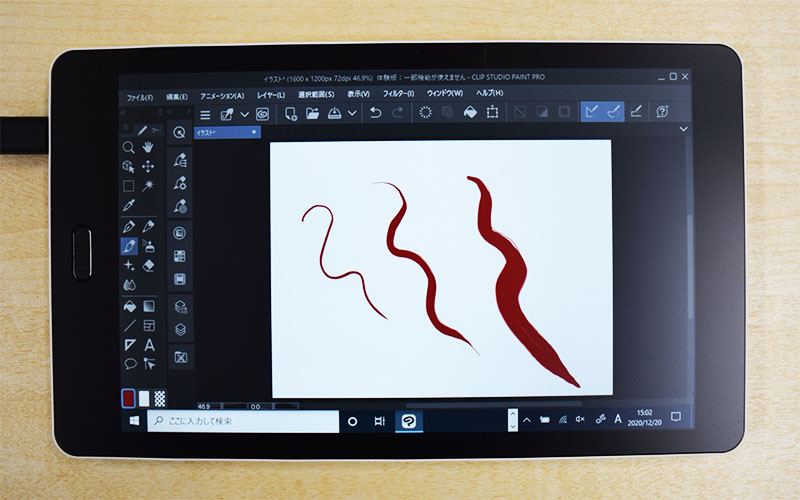The image size is (800, 500).
Task: Open the Windows Start menu
Action: point(134,421)
